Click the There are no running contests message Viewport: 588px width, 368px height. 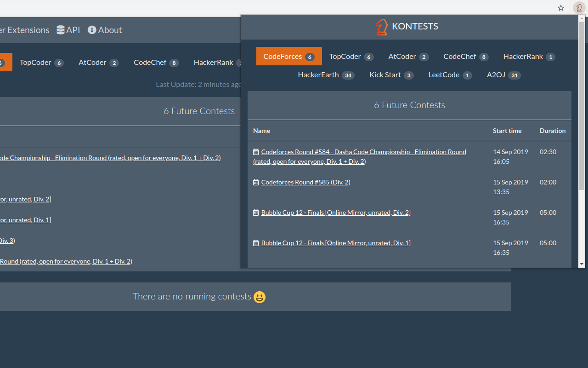coord(192,296)
